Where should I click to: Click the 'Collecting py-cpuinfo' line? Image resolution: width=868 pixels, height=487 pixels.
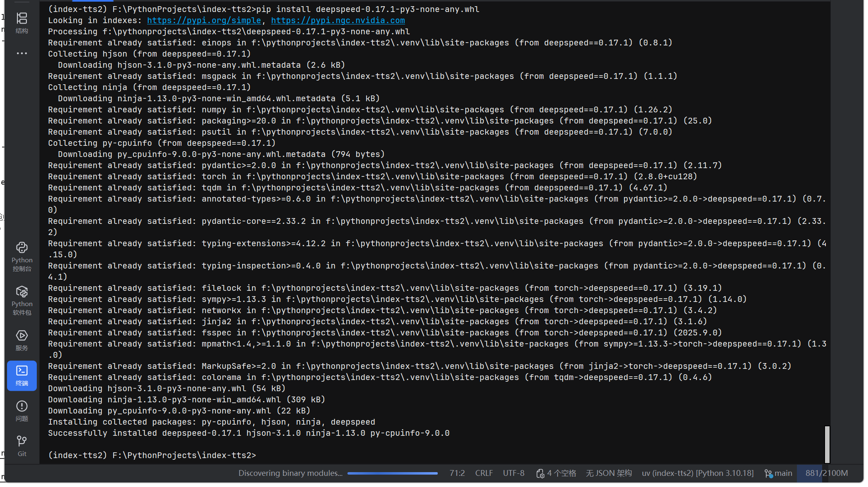coord(162,143)
